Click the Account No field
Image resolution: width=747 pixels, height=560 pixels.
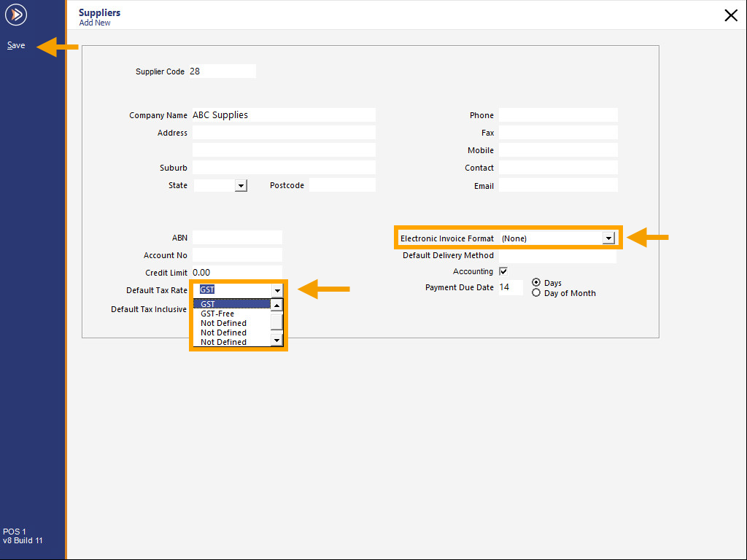237,255
